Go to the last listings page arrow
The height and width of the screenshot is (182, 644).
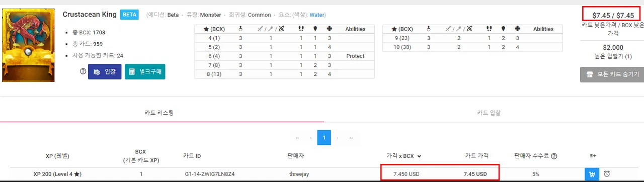351,137
